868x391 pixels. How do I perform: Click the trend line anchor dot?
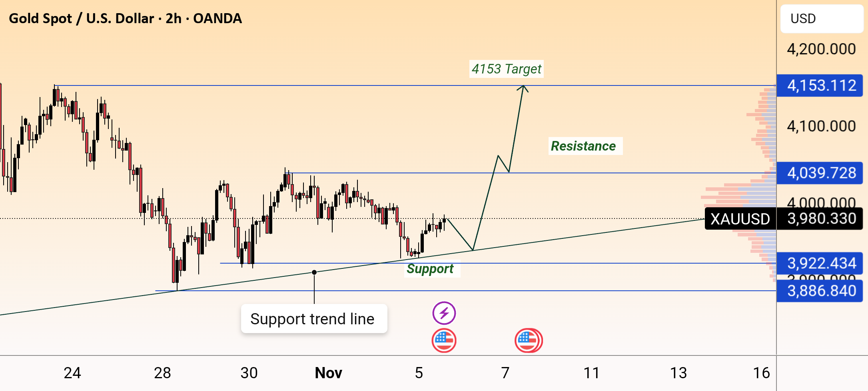[314, 272]
